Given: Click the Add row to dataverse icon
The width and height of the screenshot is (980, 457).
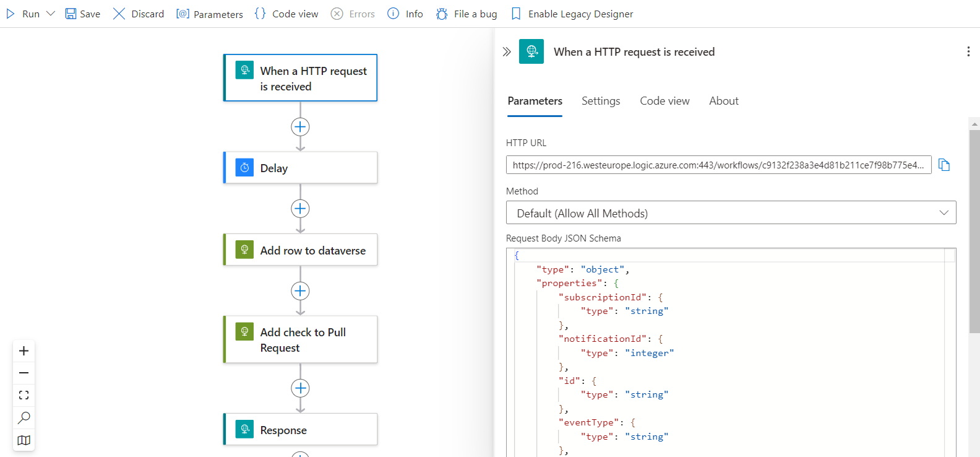Looking at the screenshot, I should click(245, 250).
